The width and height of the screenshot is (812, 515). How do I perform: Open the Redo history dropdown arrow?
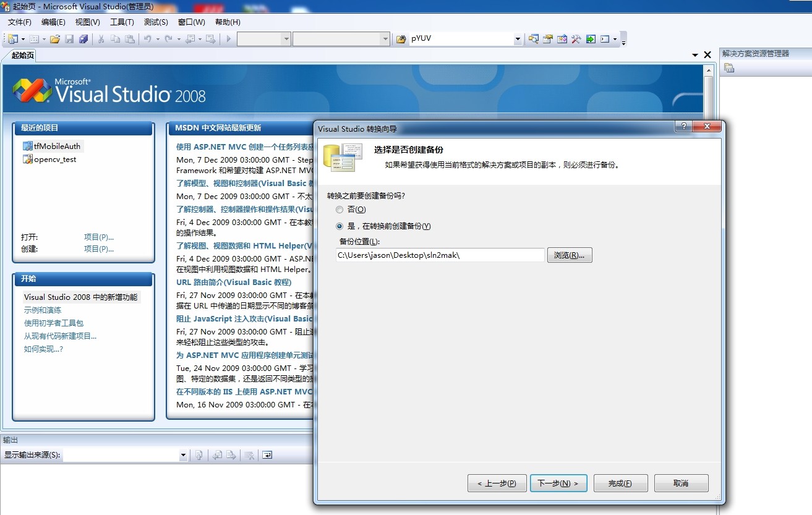point(178,39)
